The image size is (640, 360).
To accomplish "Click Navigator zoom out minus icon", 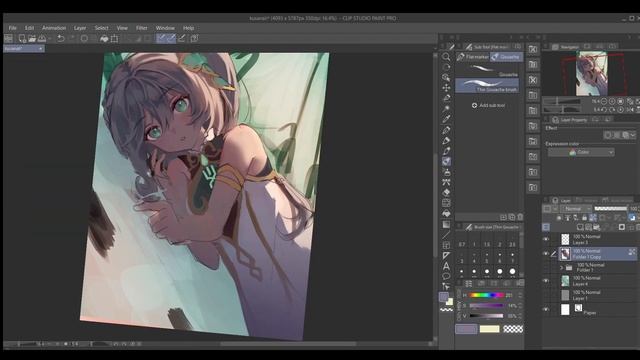I will click(x=604, y=101).
